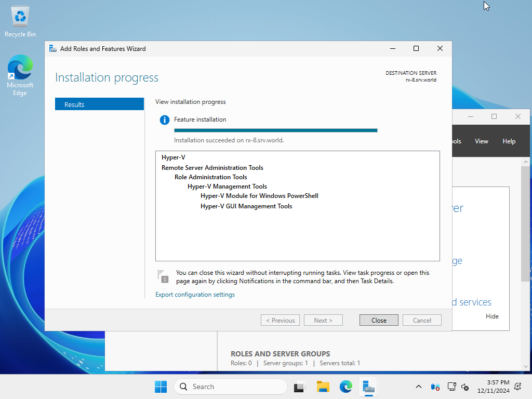Click the notification flag icon in the wizard
The image size is (532, 399).
[x=163, y=276]
